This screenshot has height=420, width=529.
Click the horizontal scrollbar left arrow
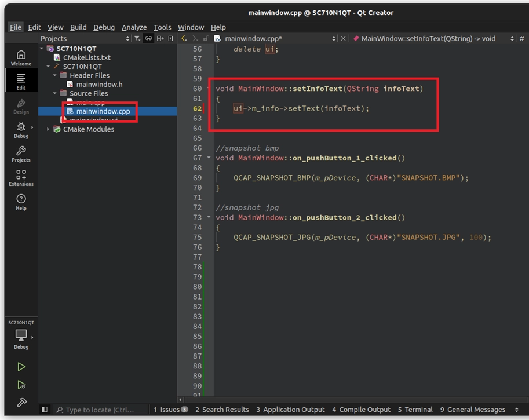[181, 400]
